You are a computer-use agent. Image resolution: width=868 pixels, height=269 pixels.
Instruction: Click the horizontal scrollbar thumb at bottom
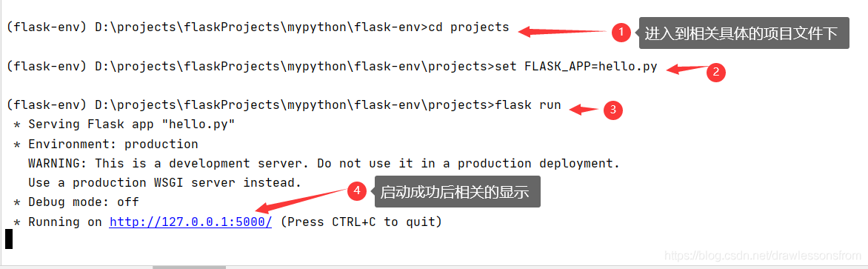coord(189,267)
